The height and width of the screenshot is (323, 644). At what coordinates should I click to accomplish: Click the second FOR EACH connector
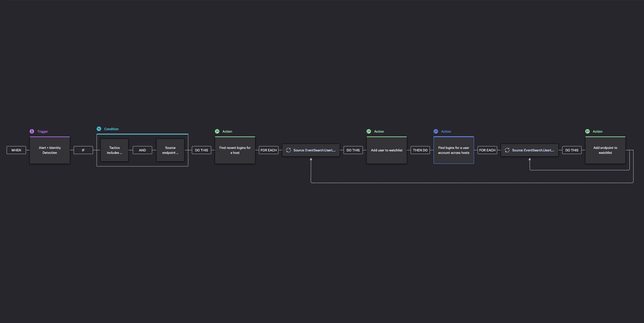487,150
